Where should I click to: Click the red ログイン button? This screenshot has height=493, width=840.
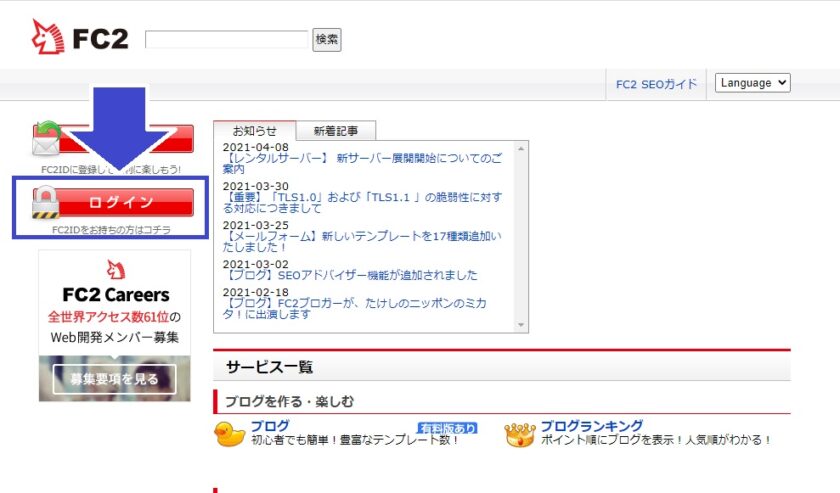(113, 203)
